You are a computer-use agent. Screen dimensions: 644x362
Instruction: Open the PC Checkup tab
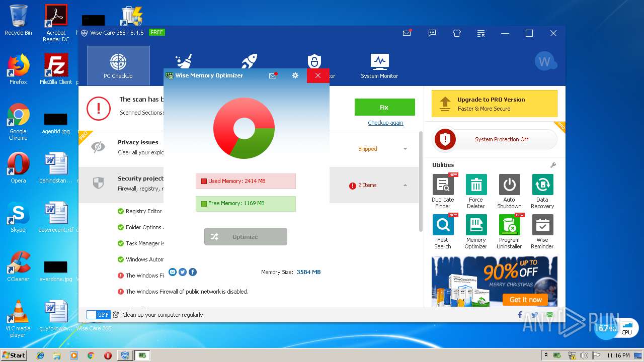pyautogui.click(x=118, y=65)
